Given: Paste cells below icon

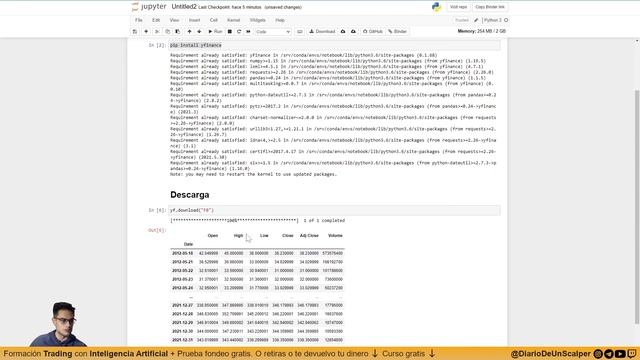Looking at the screenshot, I should [x=178, y=31].
